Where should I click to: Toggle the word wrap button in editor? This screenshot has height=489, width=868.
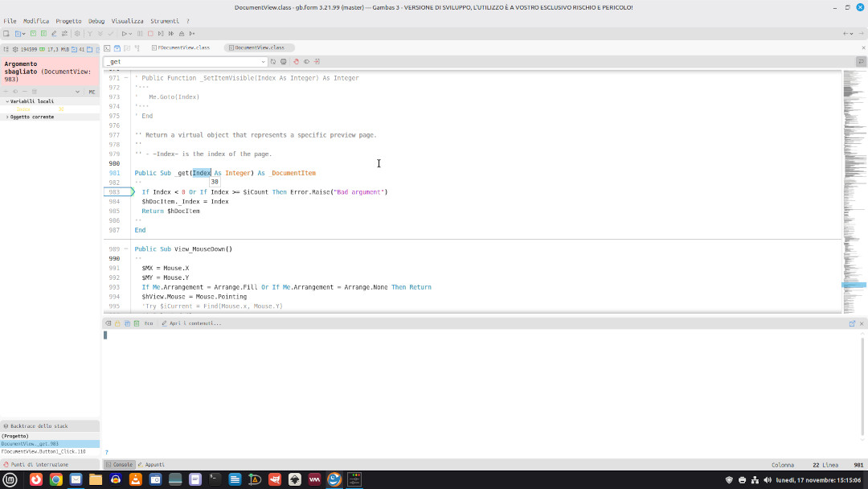click(x=862, y=61)
